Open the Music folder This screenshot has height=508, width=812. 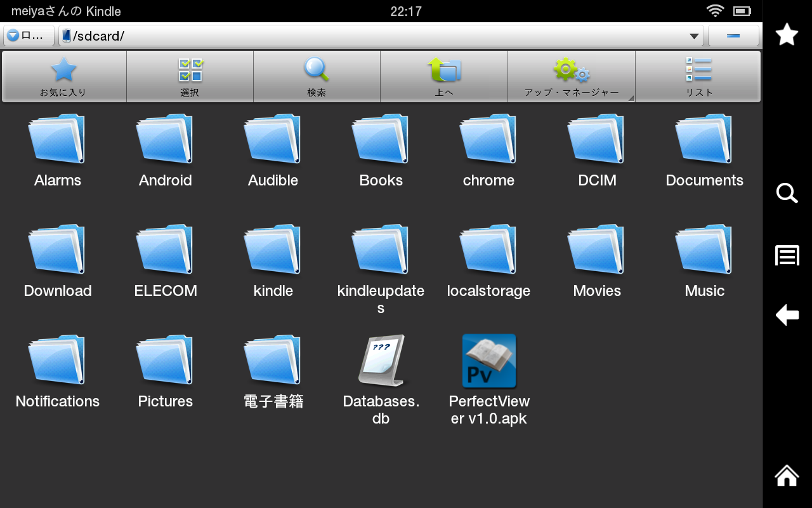705,261
